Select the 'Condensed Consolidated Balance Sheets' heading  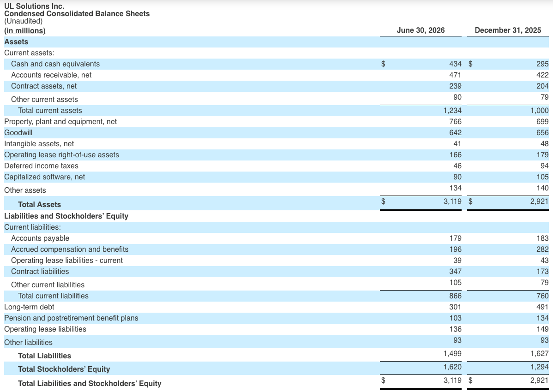(x=77, y=14)
